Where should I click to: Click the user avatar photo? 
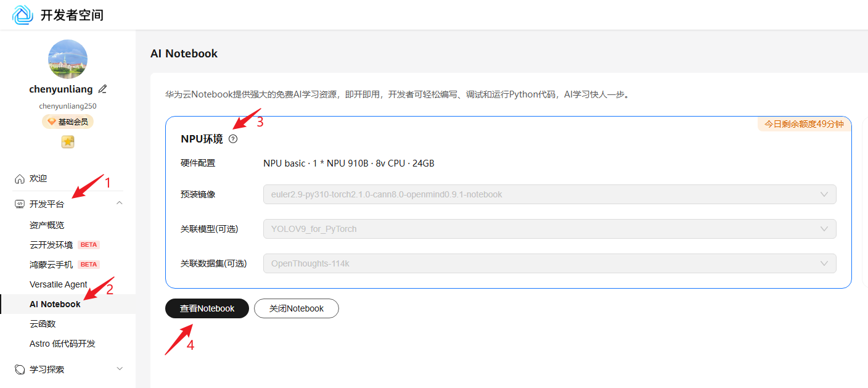pyautogui.click(x=68, y=59)
